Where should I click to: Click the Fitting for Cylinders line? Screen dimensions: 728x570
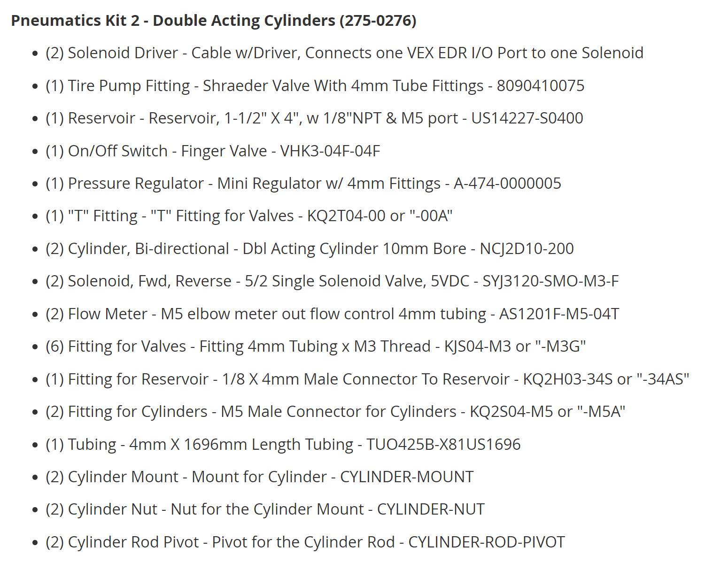(335, 412)
